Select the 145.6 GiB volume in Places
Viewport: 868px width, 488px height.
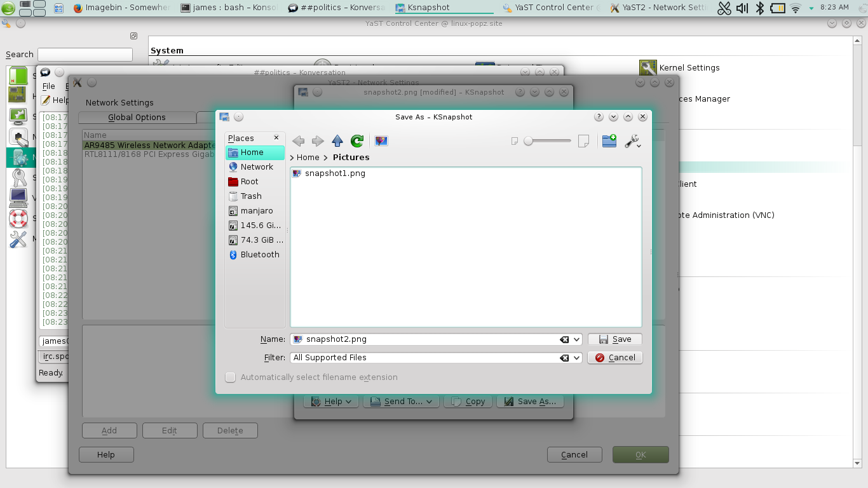[255, 226]
